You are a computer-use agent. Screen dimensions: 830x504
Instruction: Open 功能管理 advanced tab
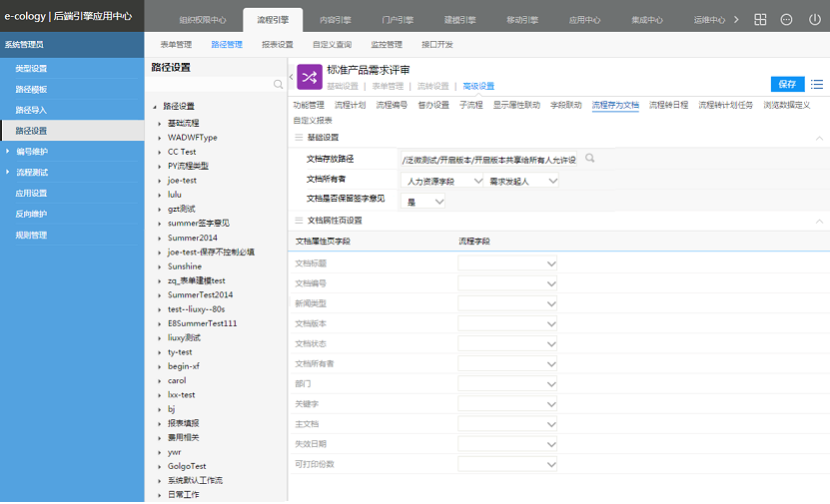point(309,105)
